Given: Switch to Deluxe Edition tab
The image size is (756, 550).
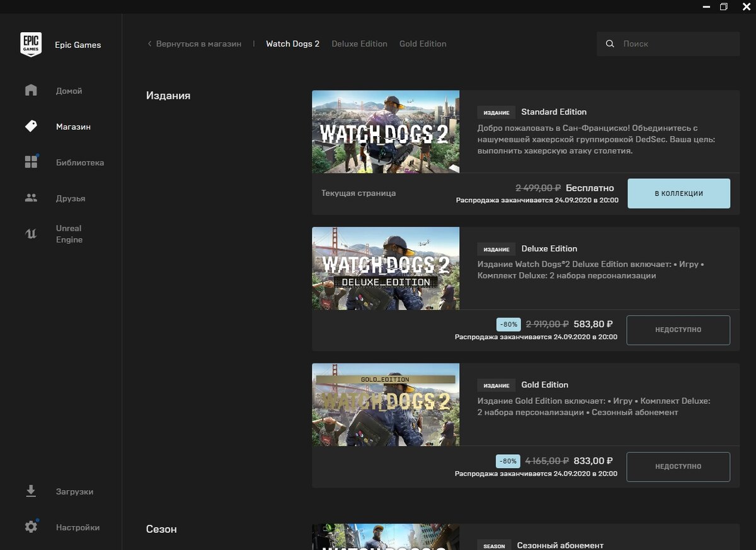Looking at the screenshot, I should click(x=360, y=44).
